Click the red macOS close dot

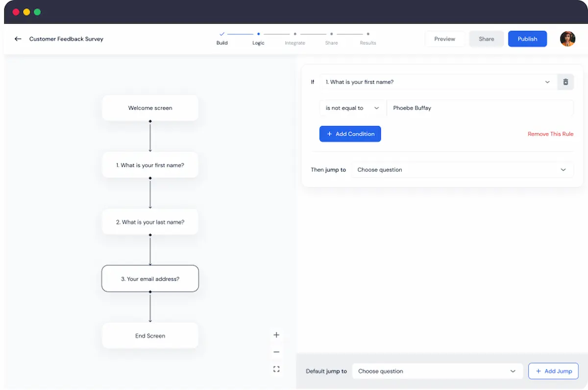[x=16, y=12]
